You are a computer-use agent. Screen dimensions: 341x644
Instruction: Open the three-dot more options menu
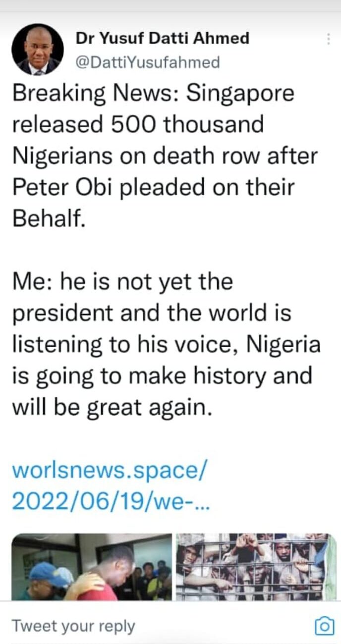point(329,40)
